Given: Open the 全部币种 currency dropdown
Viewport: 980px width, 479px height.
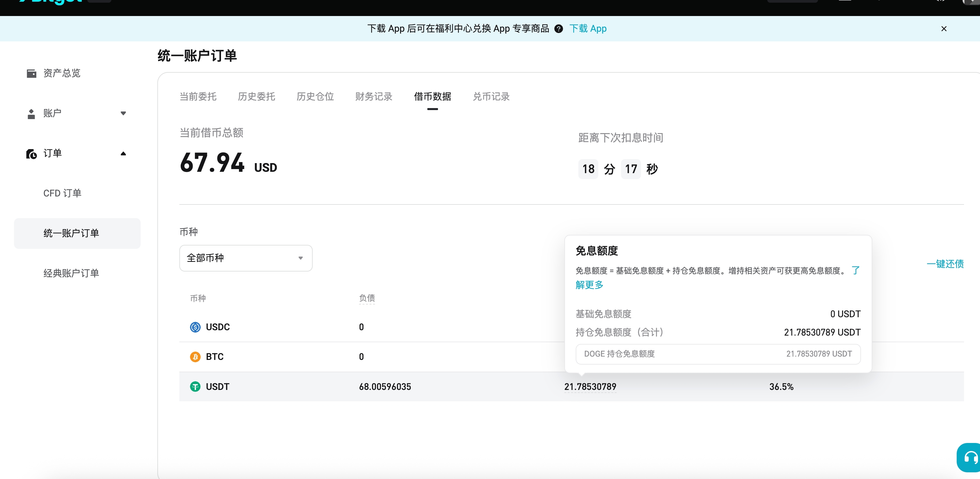Looking at the screenshot, I should [x=246, y=258].
